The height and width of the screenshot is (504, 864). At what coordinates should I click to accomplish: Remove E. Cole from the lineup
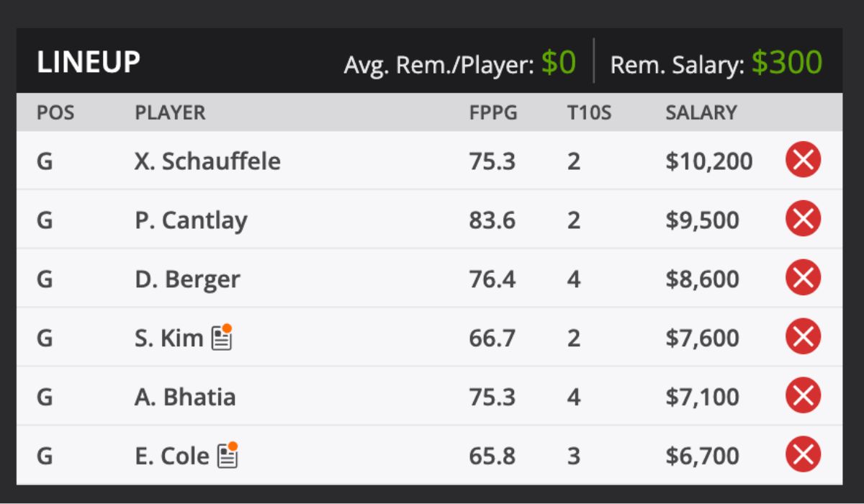tap(802, 455)
